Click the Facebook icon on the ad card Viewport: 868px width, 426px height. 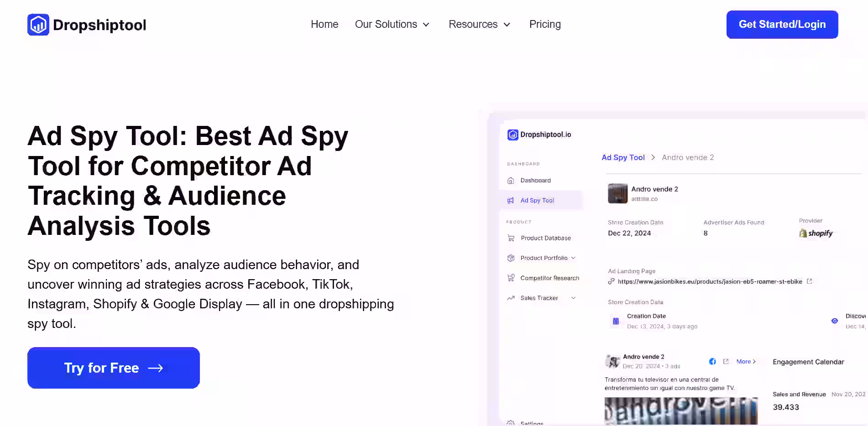coord(712,362)
